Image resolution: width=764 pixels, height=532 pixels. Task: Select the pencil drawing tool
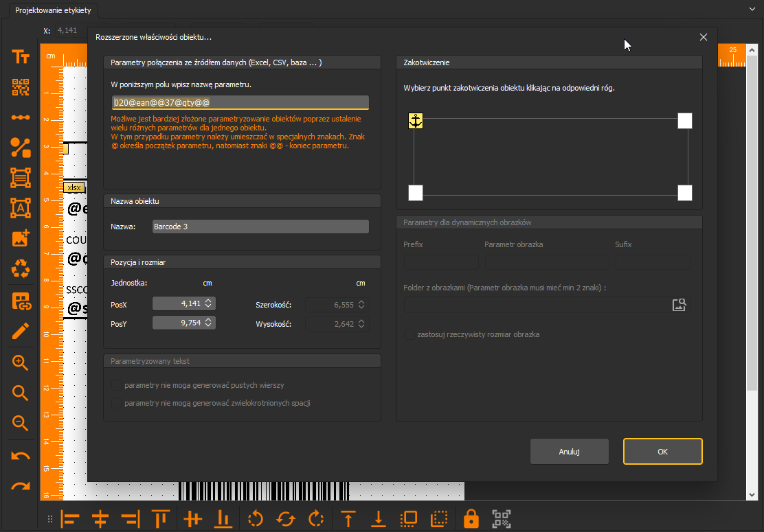tap(21, 331)
